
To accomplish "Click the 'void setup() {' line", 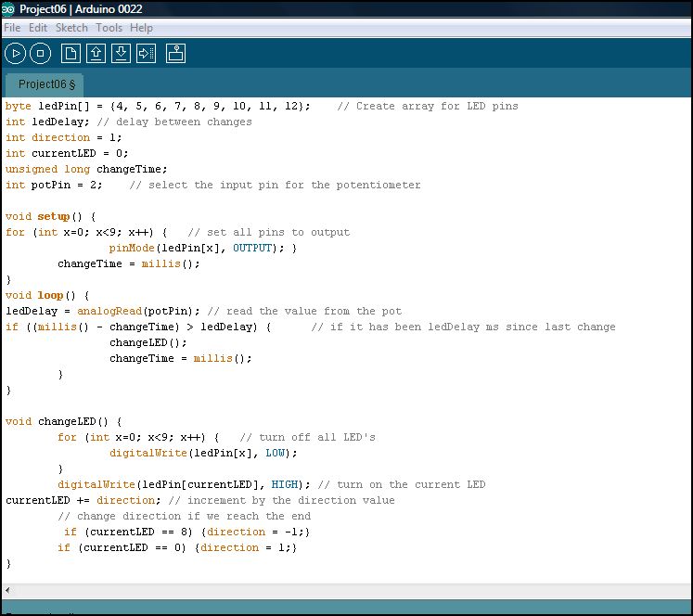I will point(50,216).
